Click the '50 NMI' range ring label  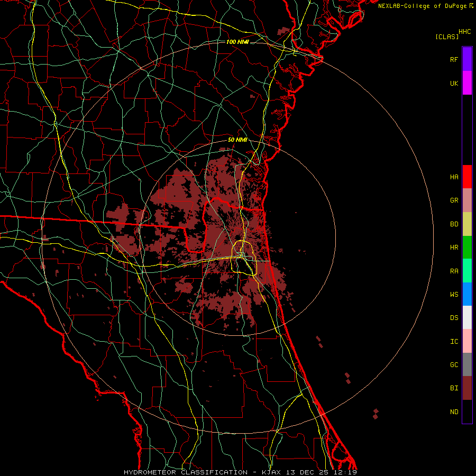tap(237, 140)
